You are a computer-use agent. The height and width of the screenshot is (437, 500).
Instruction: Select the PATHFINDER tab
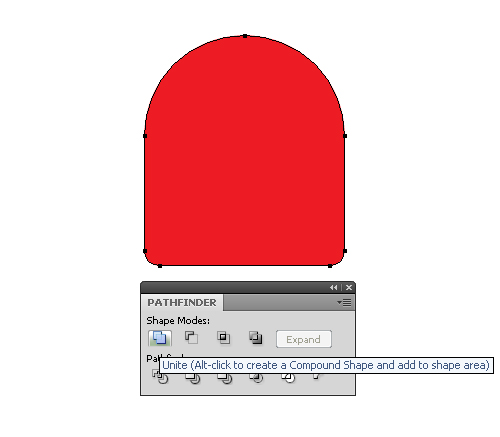point(182,302)
